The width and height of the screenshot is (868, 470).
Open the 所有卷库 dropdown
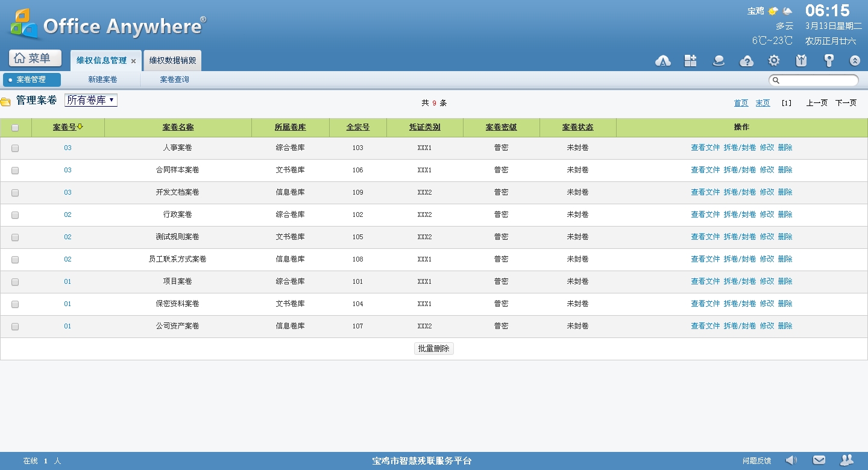(x=91, y=101)
